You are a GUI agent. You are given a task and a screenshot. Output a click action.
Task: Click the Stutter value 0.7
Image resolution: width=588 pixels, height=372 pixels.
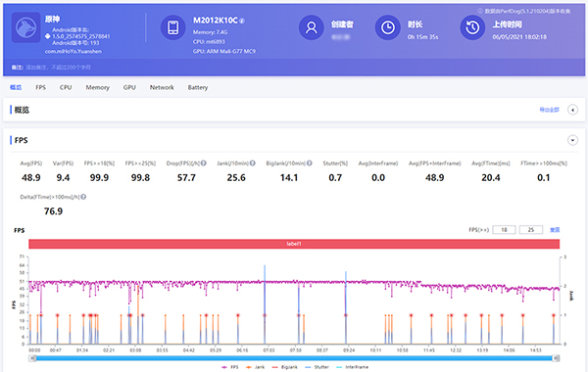(x=335, y=177)
